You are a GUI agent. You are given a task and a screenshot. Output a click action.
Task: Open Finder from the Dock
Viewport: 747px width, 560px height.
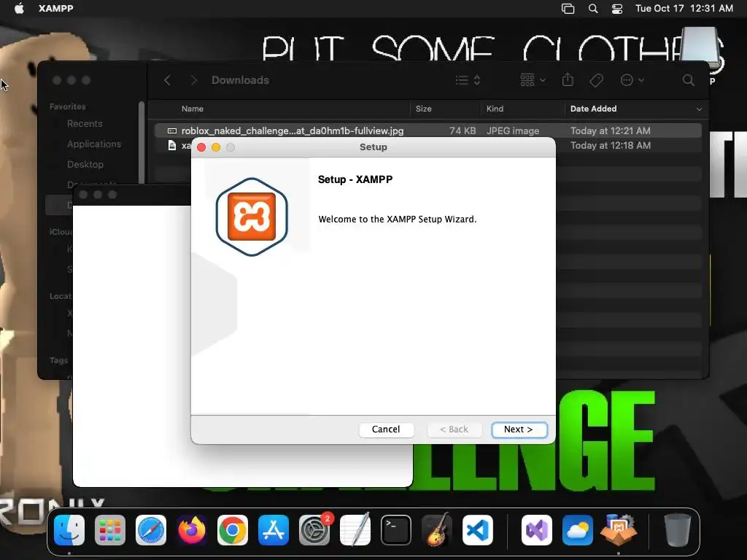[69, 530]
